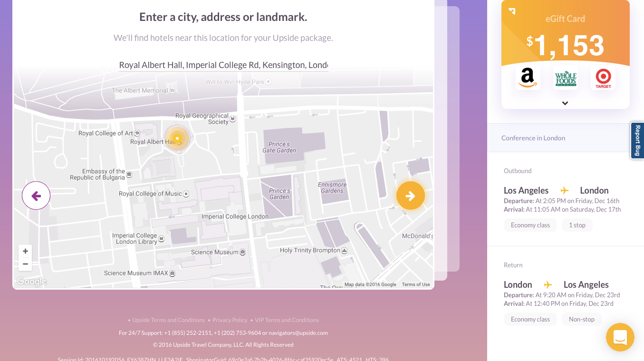The image size is (644, 361).
Task: Click the Amazon logo on gift card
Action: (528, 78)
